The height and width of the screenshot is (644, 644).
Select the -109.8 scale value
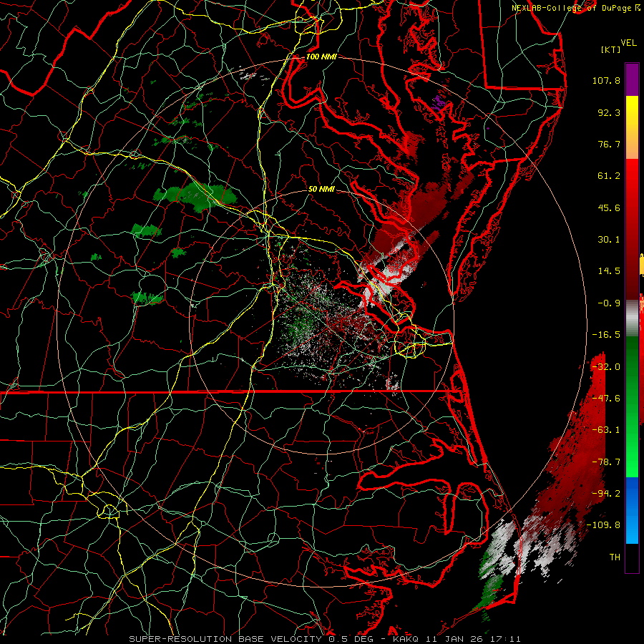click(x=603, y=525)
